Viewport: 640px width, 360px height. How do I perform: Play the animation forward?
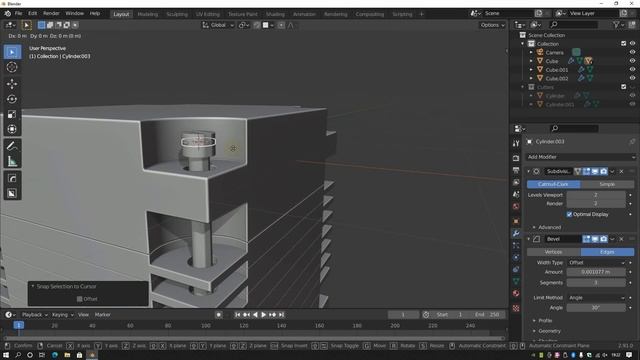264,315
